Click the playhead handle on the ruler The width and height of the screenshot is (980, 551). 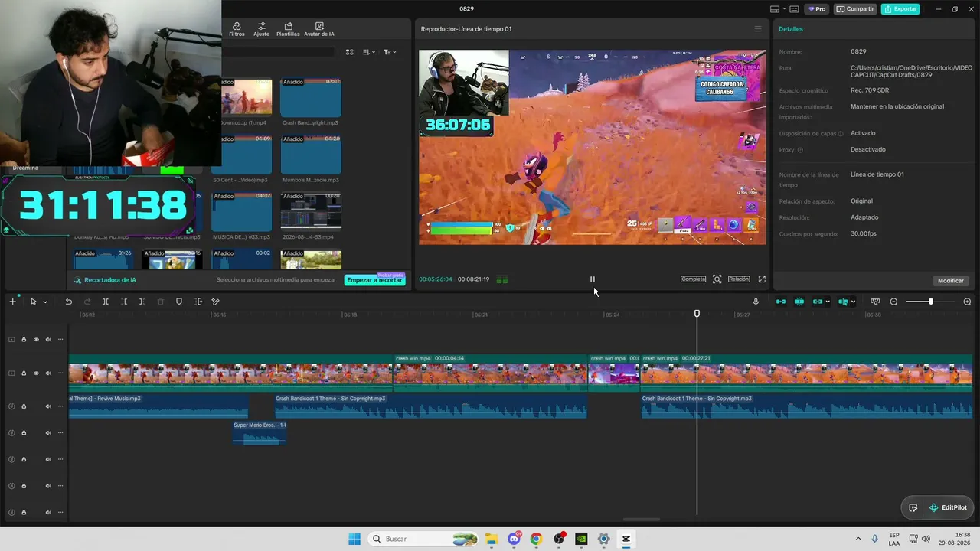click(x=697, y=314)
